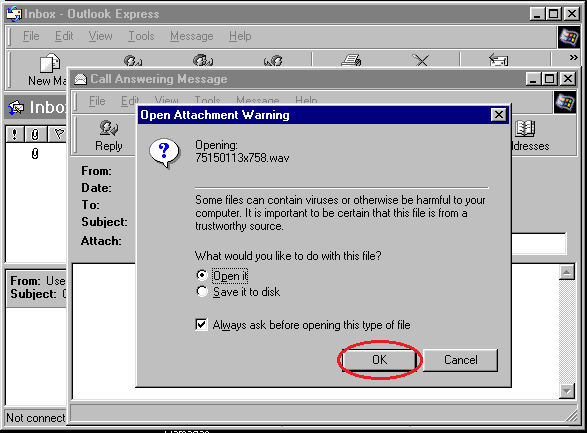Open the Tools menu in Outlook Express

(x=141, y=36)
